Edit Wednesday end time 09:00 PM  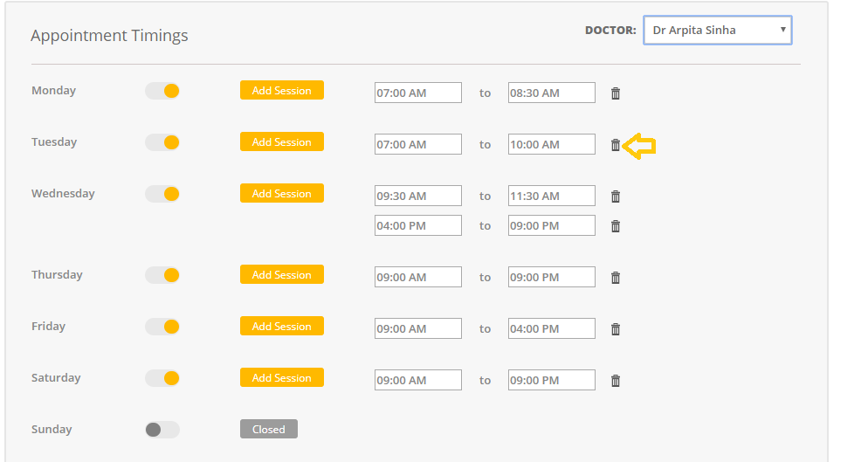click(x=551, y=225)
